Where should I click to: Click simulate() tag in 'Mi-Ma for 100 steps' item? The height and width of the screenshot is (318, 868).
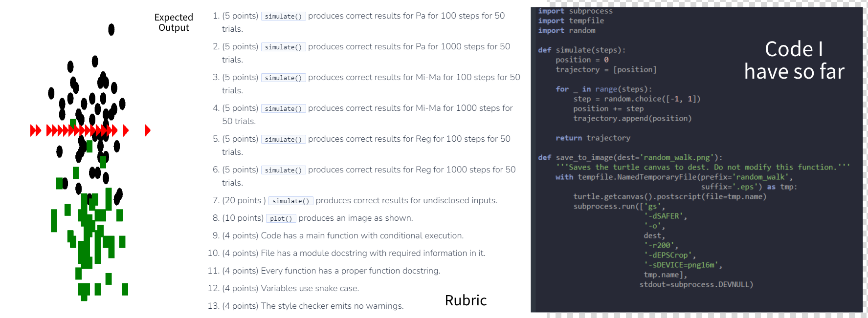pos(283,78)
